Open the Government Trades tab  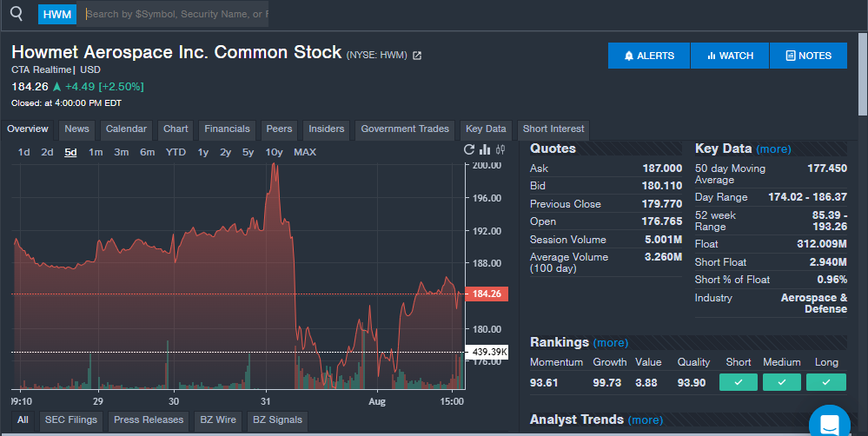[405, 129]
